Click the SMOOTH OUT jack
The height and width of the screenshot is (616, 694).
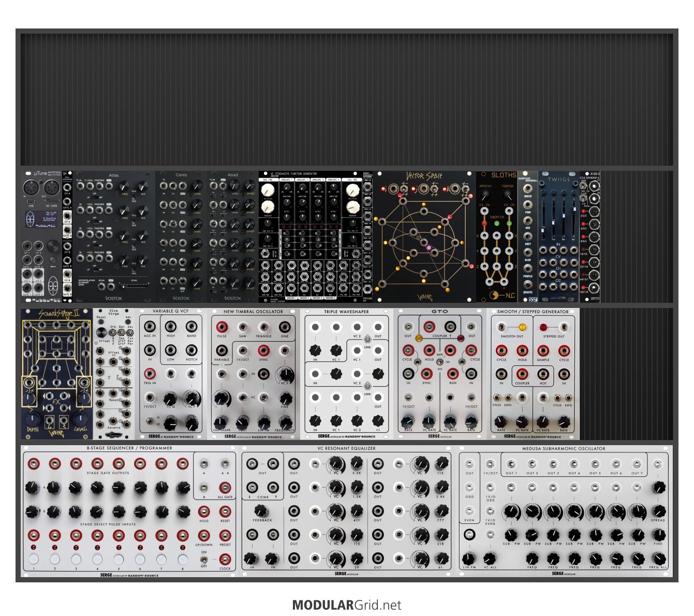click(501, 327)
